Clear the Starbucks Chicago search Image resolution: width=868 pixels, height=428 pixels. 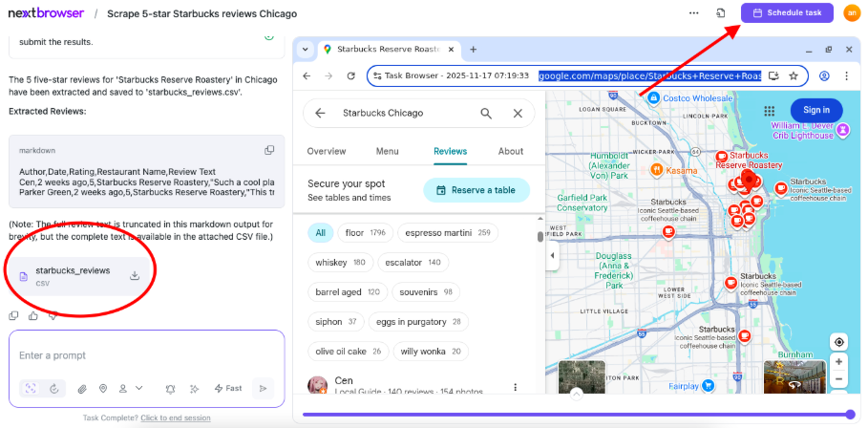[x=518, y=113]
